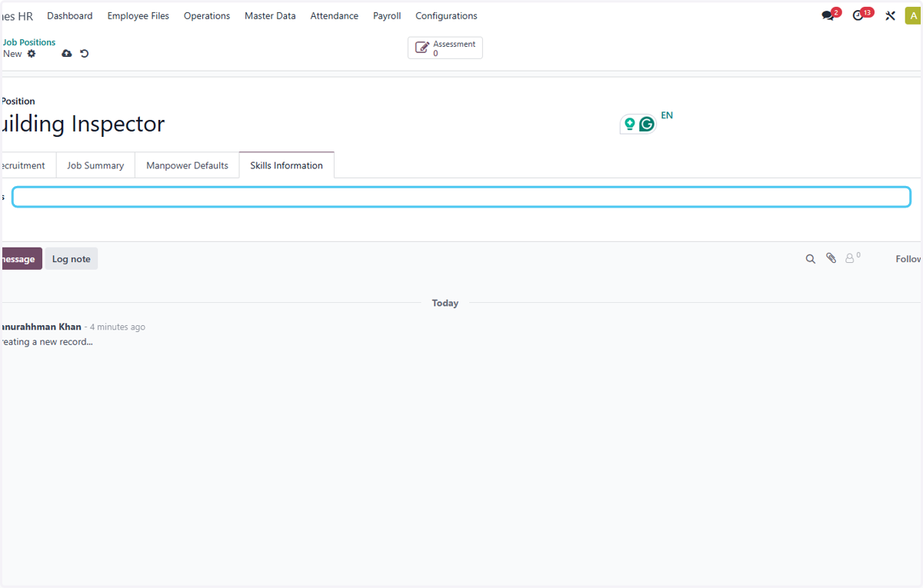Click the author name ending in Khan
923x588 pixels.
tap(41, 327)
